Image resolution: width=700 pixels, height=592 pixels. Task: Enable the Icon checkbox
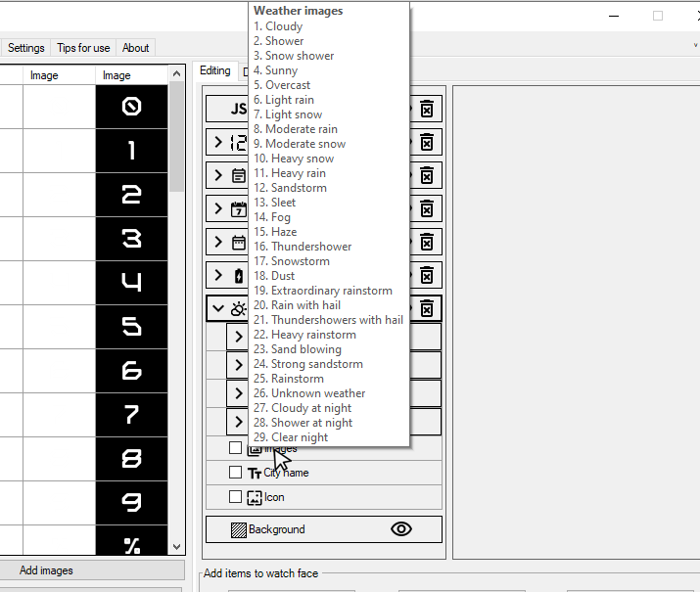[x=235, y=496]
